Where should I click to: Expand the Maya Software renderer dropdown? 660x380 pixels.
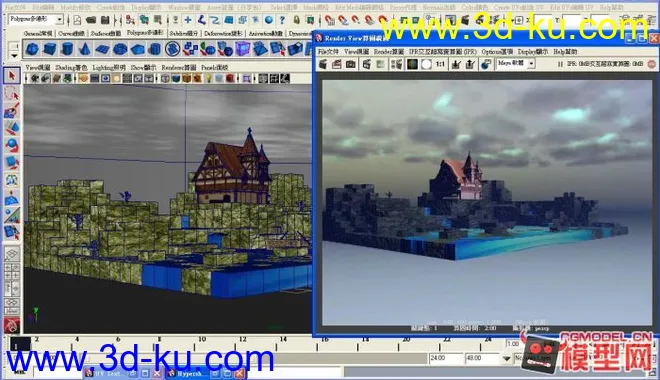(x=531, y=64)
